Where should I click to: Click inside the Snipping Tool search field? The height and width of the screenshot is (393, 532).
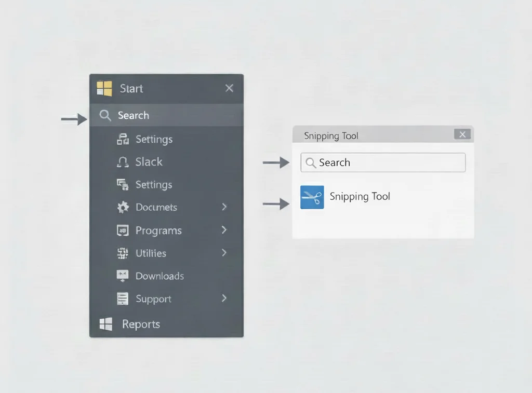tap(383, 162)
